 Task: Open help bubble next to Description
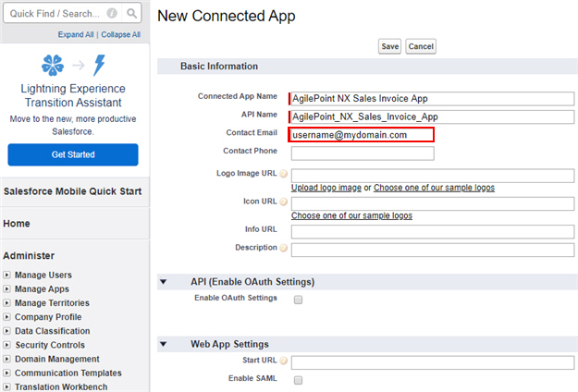coord(283,248)
